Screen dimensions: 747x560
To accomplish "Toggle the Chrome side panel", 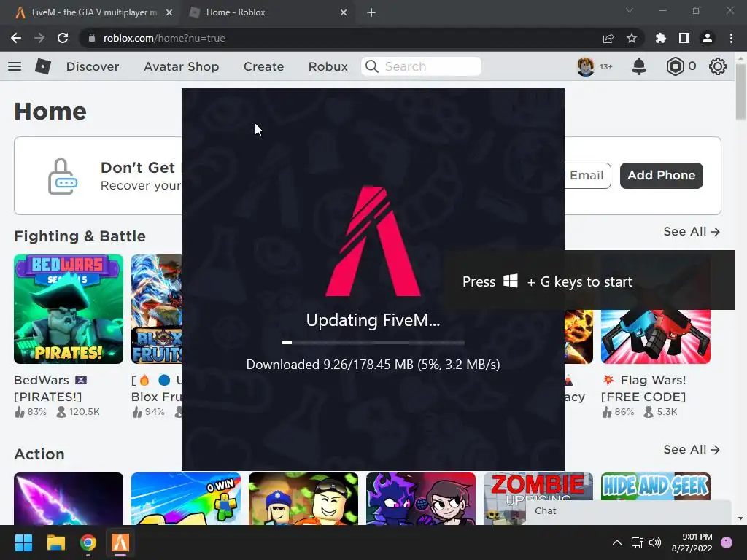I will [x=684, y=38].
